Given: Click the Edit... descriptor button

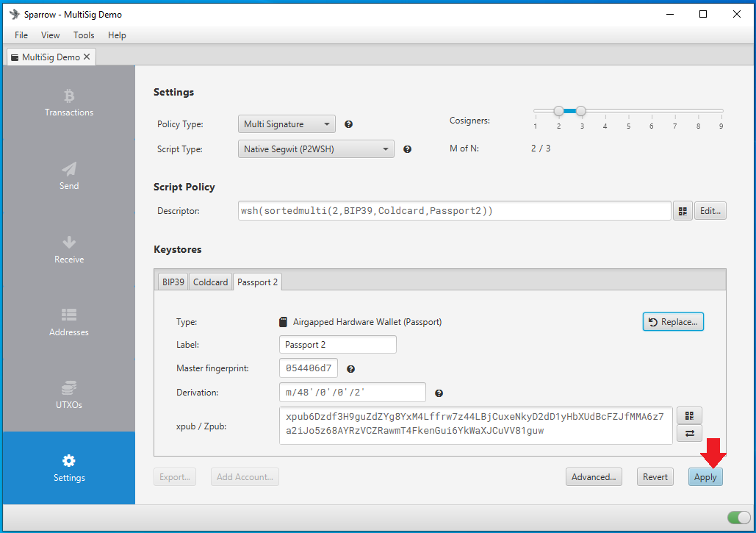Looking at the screenshot, I should 710,211.
